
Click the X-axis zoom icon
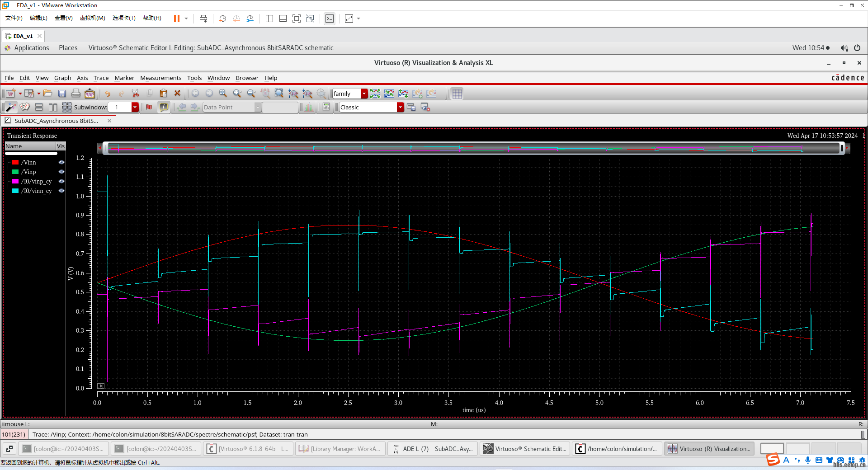click(293, 94)
